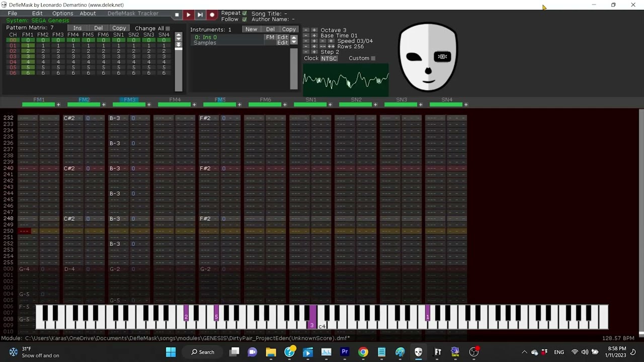644x362 pixels.
Task: Expand the FM6 channel column
Action: click(285, 105)
